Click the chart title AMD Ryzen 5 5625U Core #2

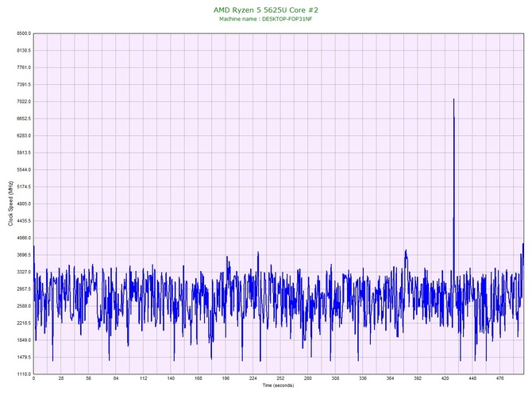click(266, 10)
